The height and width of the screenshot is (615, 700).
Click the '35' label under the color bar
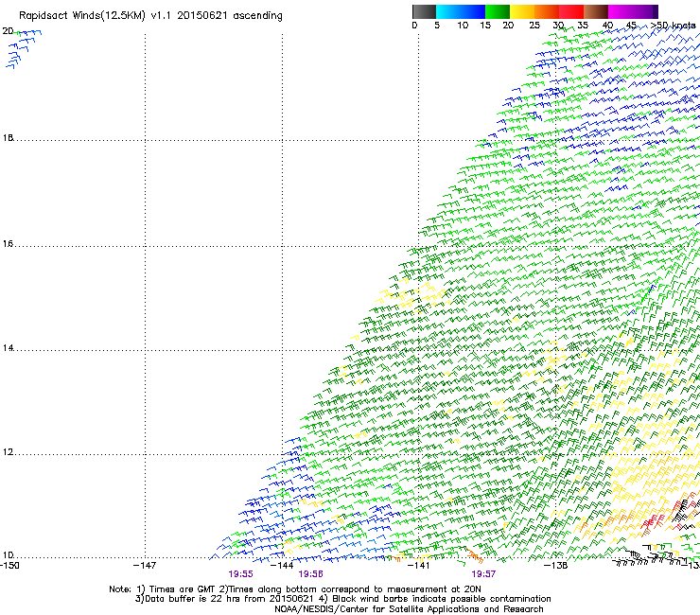pyautogui.click(x=583, y=26)
